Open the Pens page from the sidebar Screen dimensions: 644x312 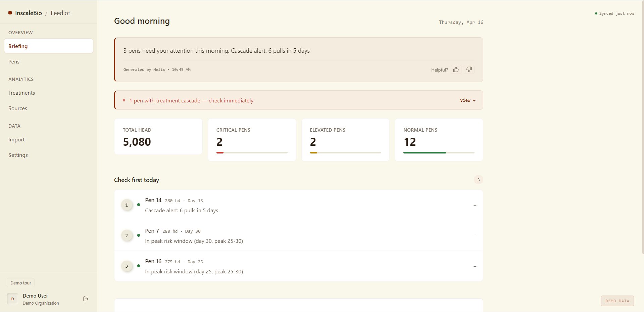point(14,61)
